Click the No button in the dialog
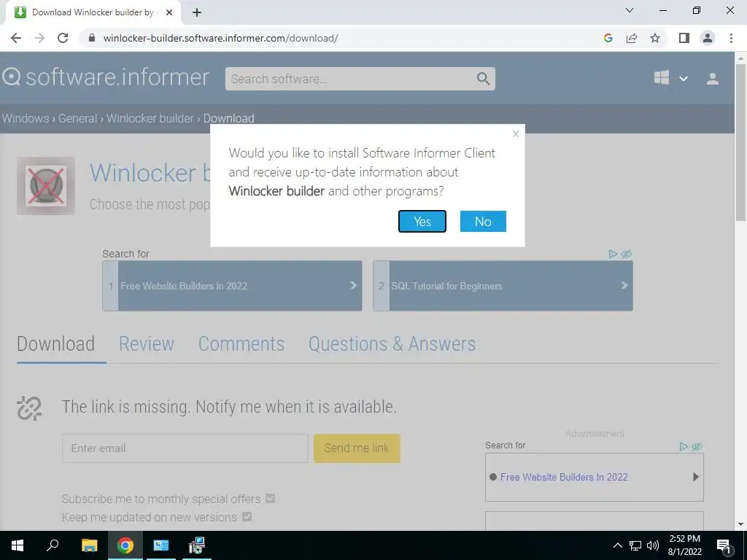 click(483, 222)
